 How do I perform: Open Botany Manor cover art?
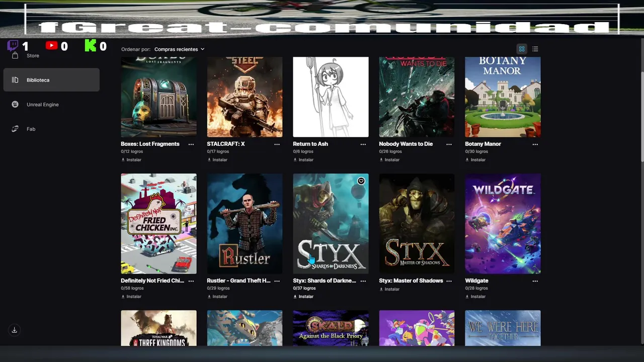pyautogui.click(x=503, y=97)
